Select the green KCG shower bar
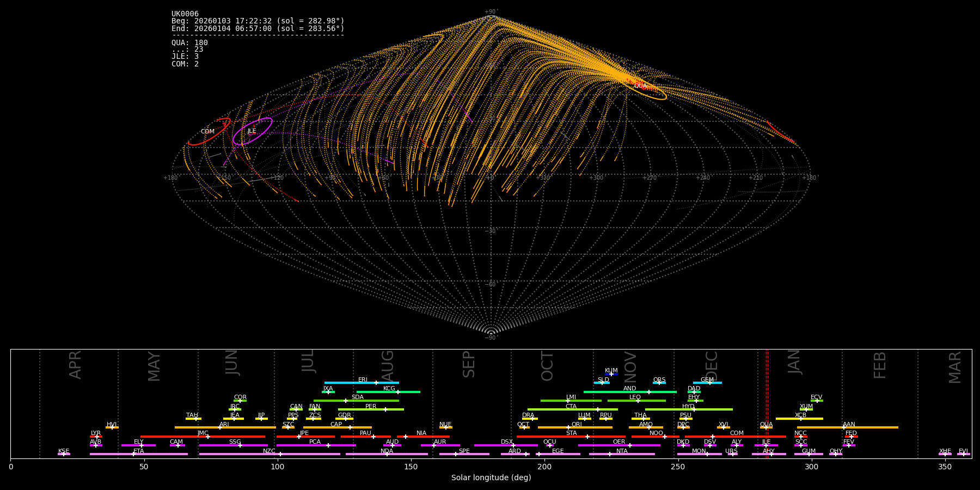The height and width of the screenshot is (490, 980). click(x=388, y=392)
